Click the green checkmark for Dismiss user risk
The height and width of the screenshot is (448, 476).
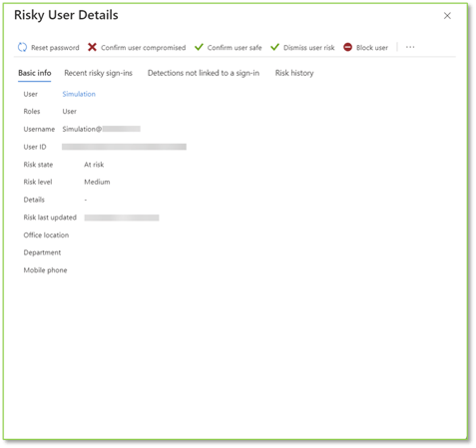coord(274,47)
